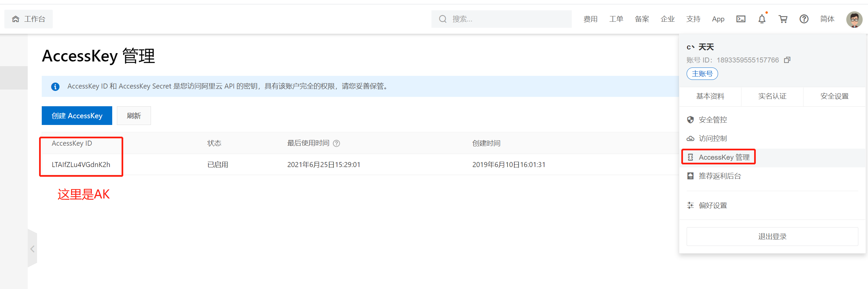Open the shopping cart icon
The width and height of the screenshot is (868, 289).
tap(783, 19)
